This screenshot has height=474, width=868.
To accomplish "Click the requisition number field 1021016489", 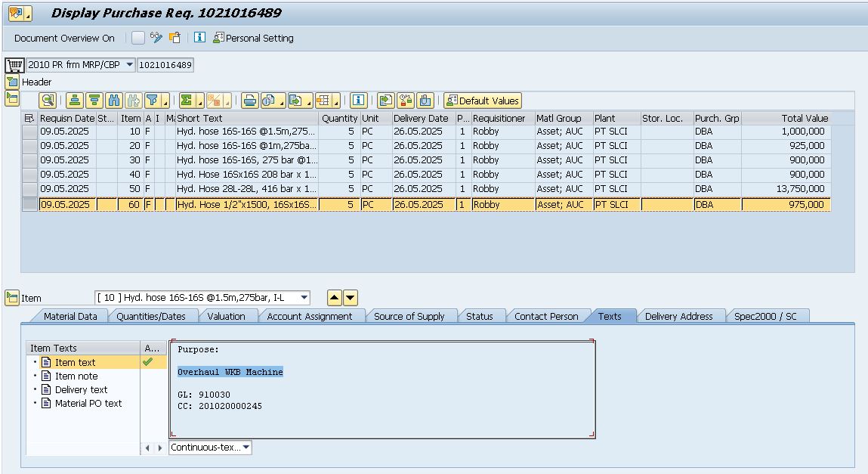I will [x=165, y=65].
